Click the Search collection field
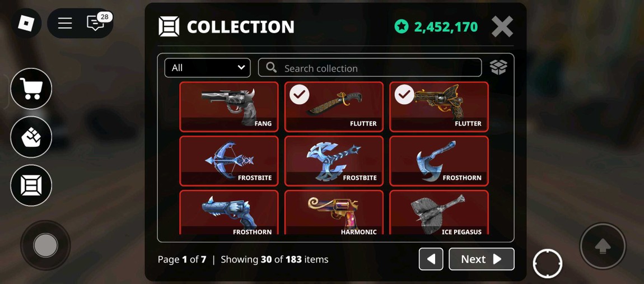This screenshot has height=284, width=644. tap(370, 67)
